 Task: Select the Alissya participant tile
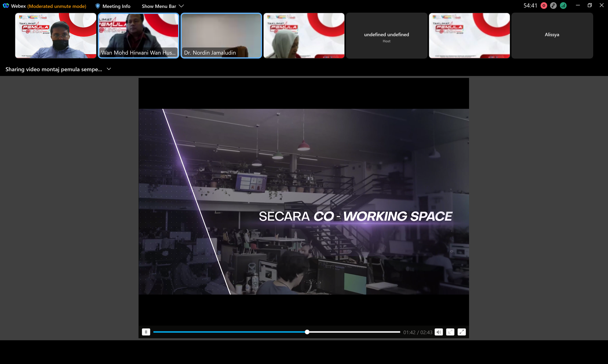(x=552, y=36)
